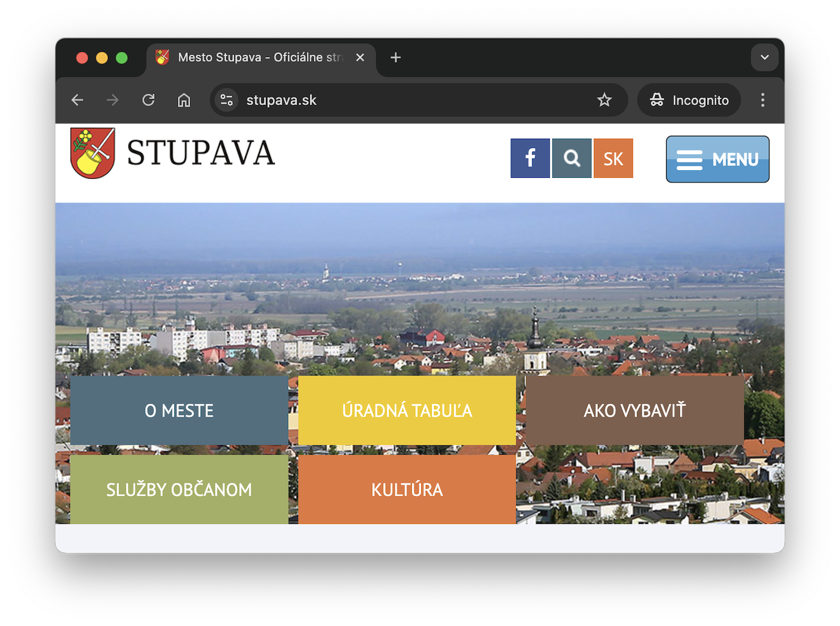This screenshot has width=840, height=626.
Task: Open a new tab with plus button
Action: pos(395,58)
